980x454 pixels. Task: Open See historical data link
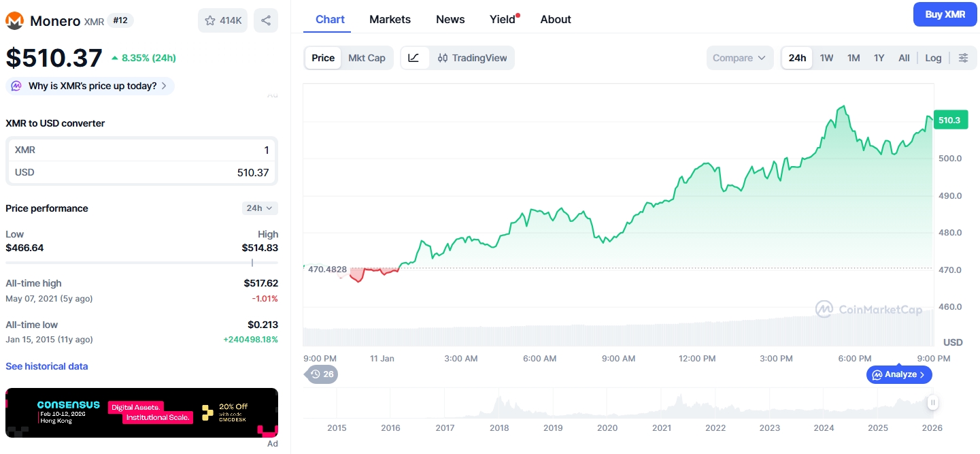pos(47,366)
